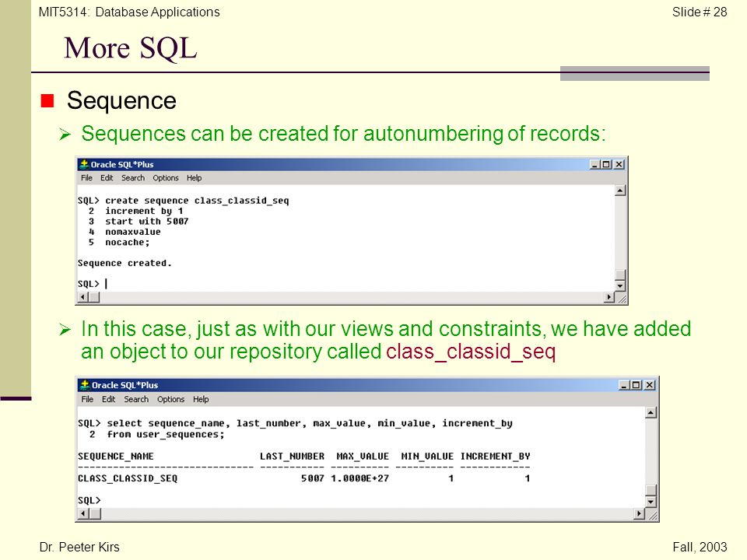Screen dimensions: 747x560
Task: Click 'MIT5314: Database Applications' header
Action: tap(129, 12)
